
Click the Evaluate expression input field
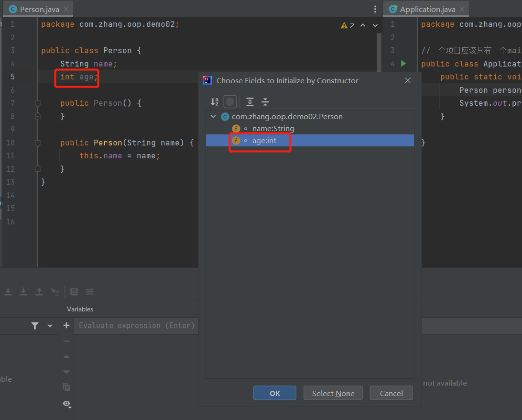[137, 326]
